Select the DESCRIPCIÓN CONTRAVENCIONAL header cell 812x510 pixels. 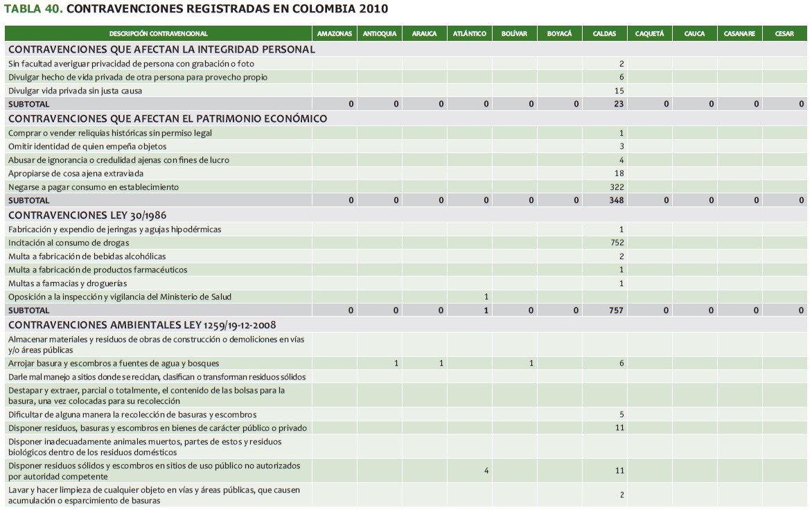[159, 33]
